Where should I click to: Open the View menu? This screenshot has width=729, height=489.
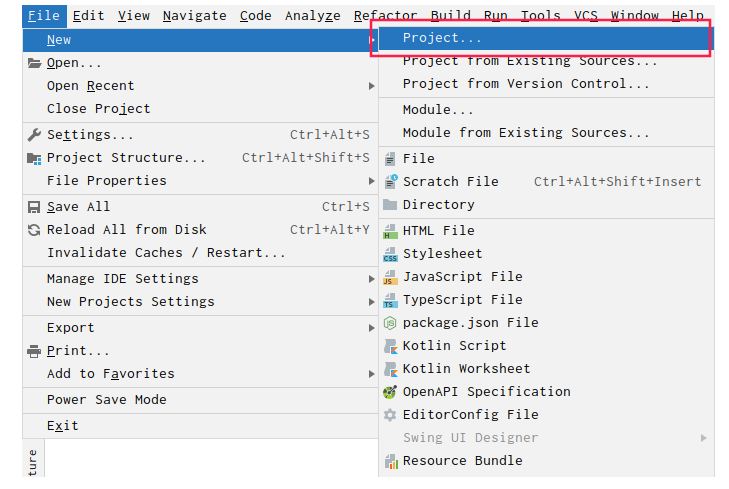(133, 16)
